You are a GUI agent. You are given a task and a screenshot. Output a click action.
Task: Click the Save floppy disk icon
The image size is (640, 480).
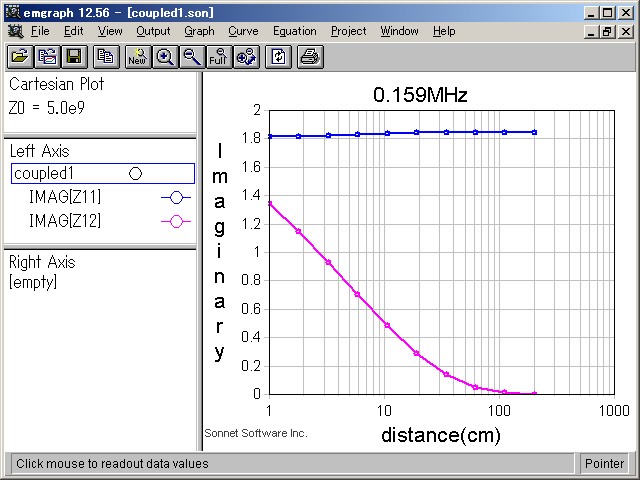[x=74, y=57]
